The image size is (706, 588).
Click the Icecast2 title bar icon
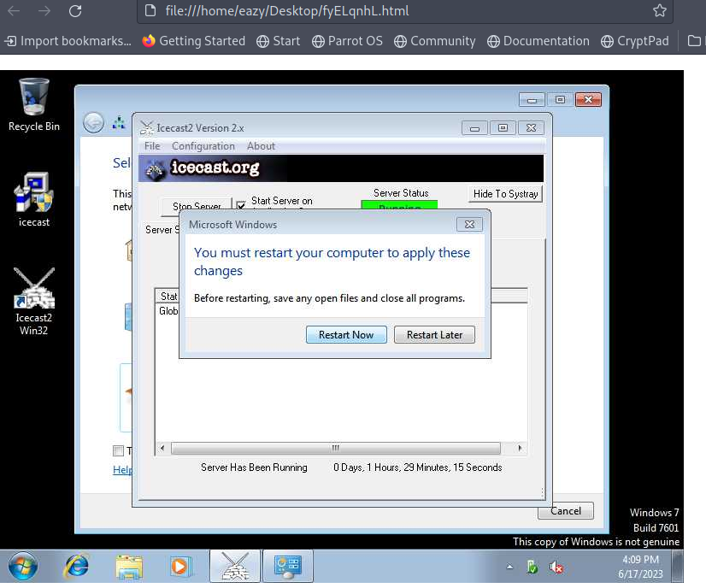tap(146, 128)
